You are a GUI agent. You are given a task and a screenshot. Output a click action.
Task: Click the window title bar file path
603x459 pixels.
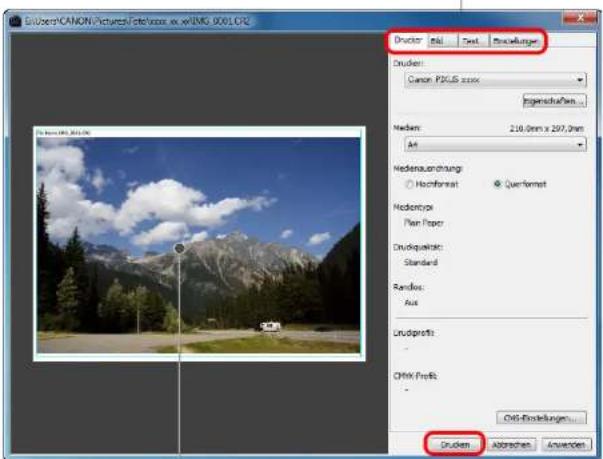137,21
